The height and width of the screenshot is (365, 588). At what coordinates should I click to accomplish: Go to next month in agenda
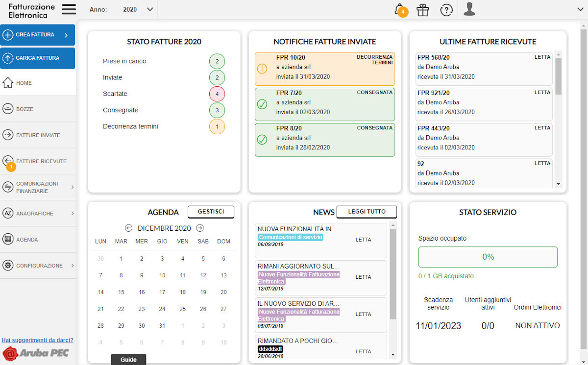(200, 228)
